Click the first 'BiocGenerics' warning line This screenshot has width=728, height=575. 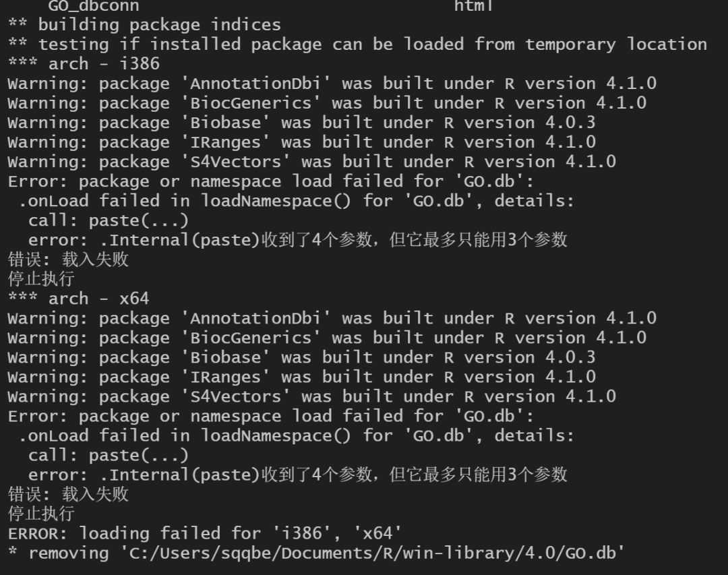coord(327,103)
